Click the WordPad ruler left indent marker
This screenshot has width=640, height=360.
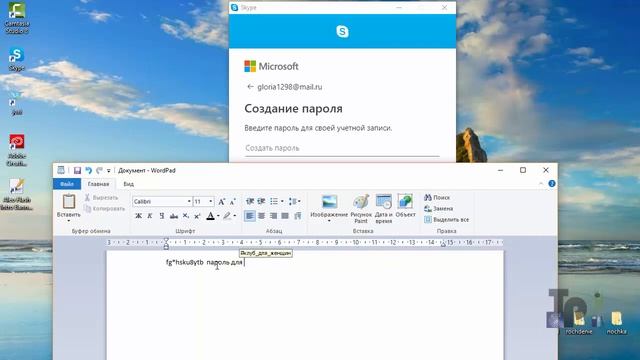pos(166,244)
